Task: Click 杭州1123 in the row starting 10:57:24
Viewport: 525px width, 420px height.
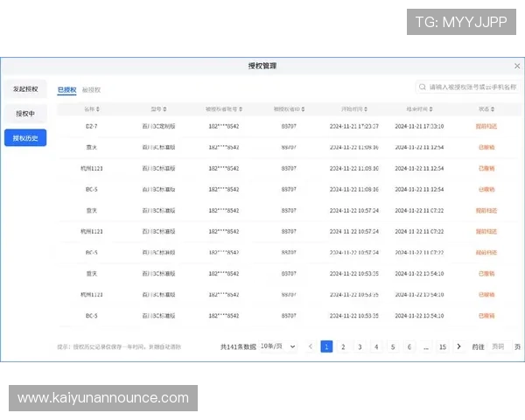Action: [x=91, y=231]
